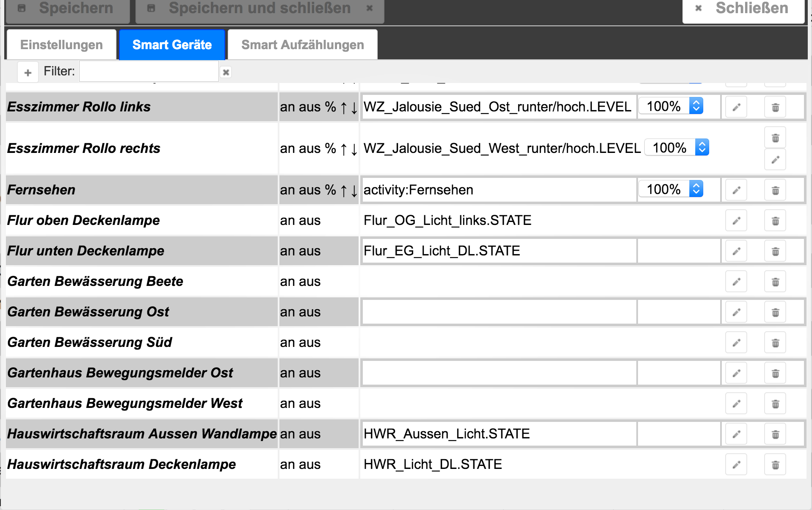Select the Smart Geräte tab
The width and height of the screenshot is (812, 510).
(x=172, y=44)
